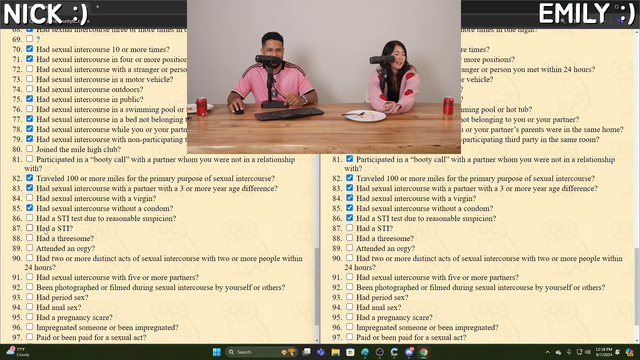The width and height of the screenshot is (640, 360).
Task: Check item 92 photographed or filmed, left list
Action: tap(29, 287)
